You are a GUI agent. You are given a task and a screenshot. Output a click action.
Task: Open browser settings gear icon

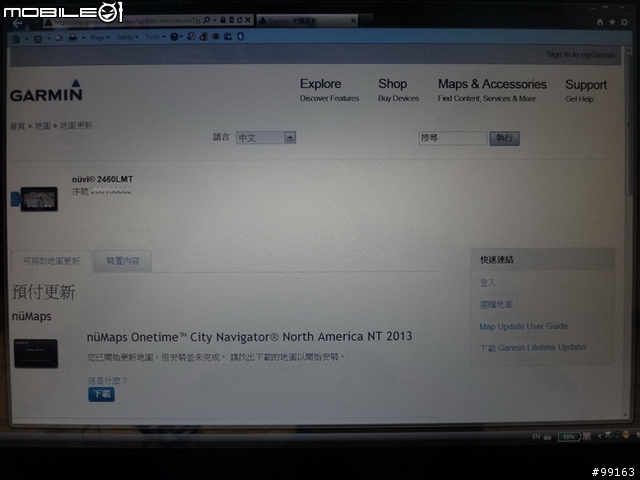624,22
